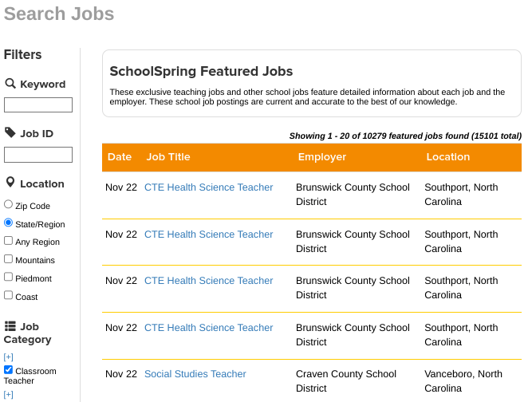Check the Any Region checkbox
The image size is (532, 402).
[x=9, y=241]
